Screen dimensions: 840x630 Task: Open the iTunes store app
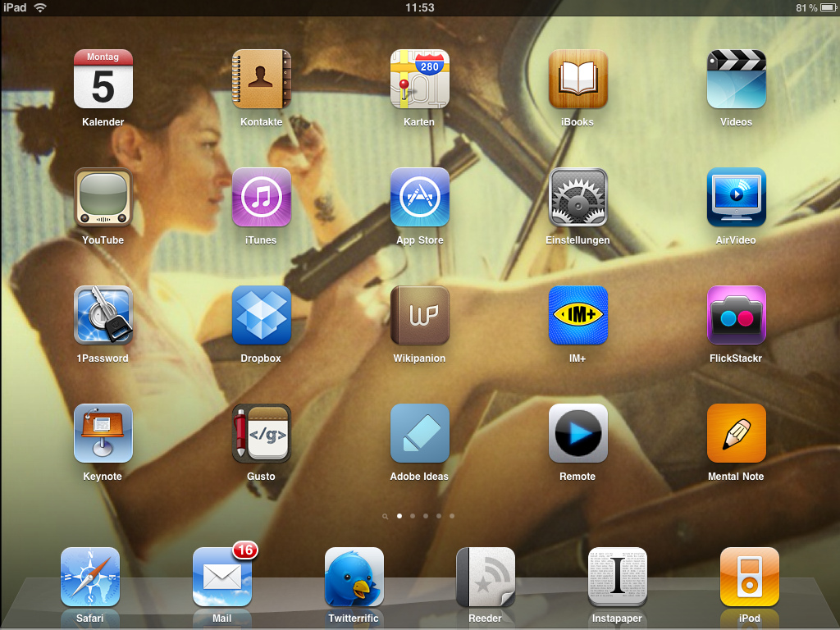click(262, 198)
